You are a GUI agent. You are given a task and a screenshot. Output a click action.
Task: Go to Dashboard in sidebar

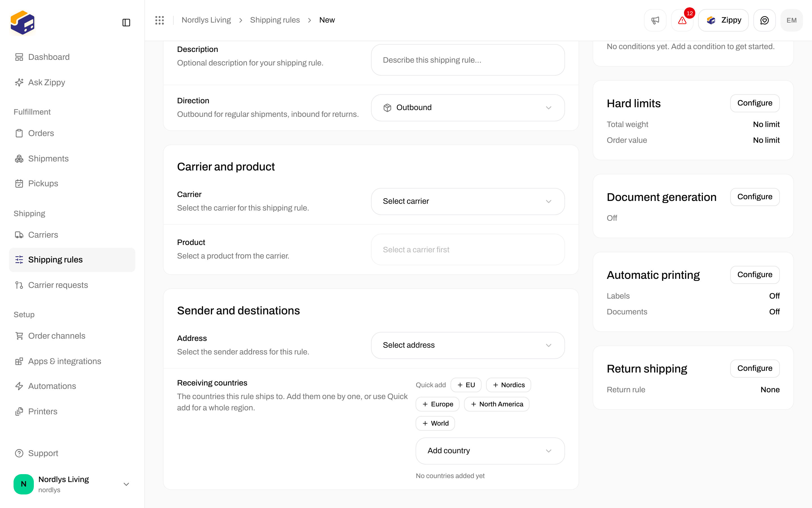click(72, 57)
